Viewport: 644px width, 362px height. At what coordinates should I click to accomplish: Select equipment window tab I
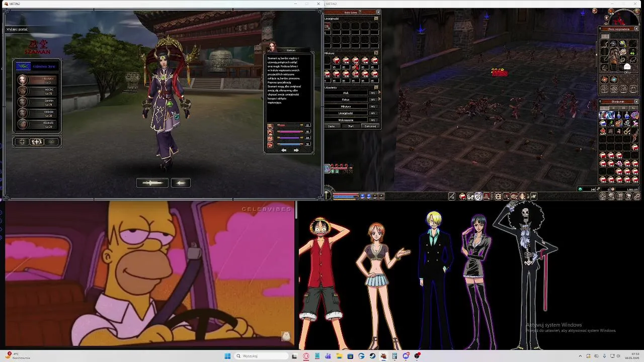605,36
